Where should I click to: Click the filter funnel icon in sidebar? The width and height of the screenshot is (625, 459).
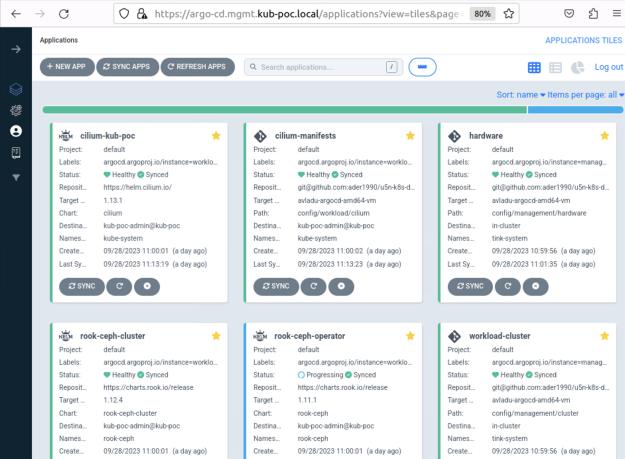15,177
